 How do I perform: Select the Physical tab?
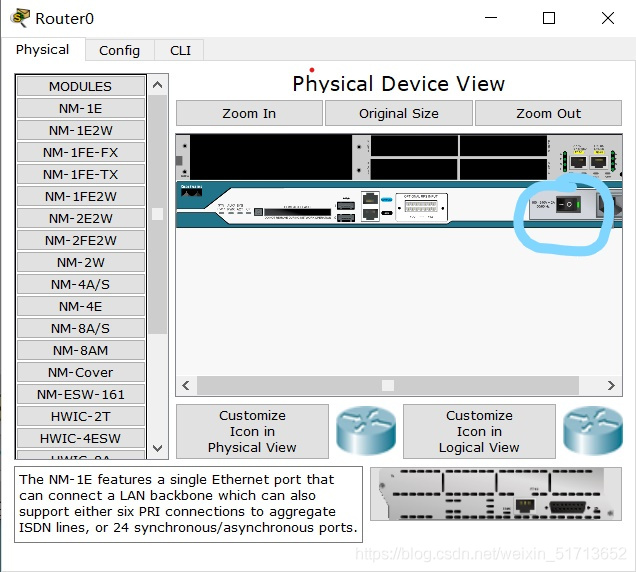pos(42,49)
